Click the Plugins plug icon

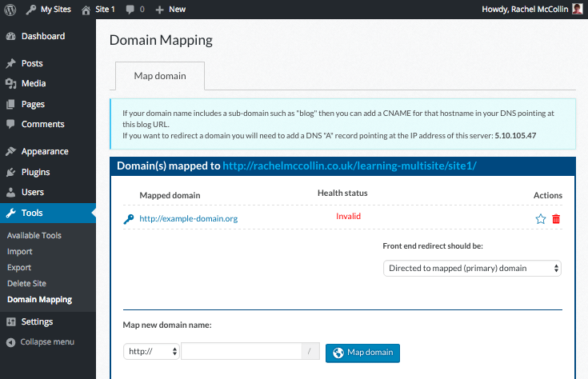pyautogui.click(x=11, y=172)
